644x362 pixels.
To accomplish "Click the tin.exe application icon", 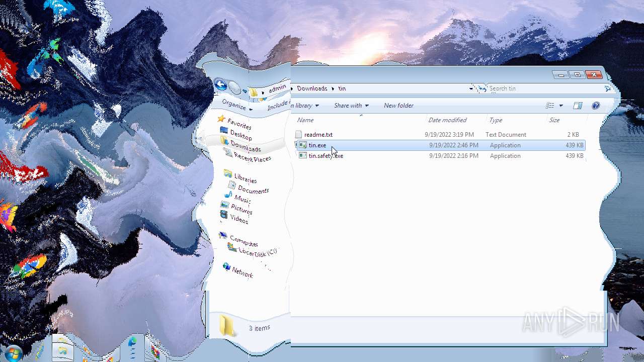I will pyautogui.click(x=302, y=145).
